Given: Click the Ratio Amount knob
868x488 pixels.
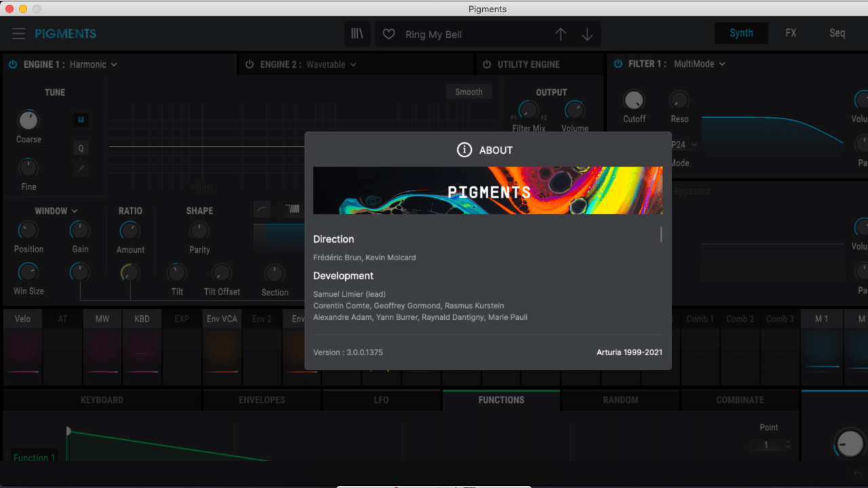Looking at the screenshot, I should pyautogui.click(x=130, y=230).
